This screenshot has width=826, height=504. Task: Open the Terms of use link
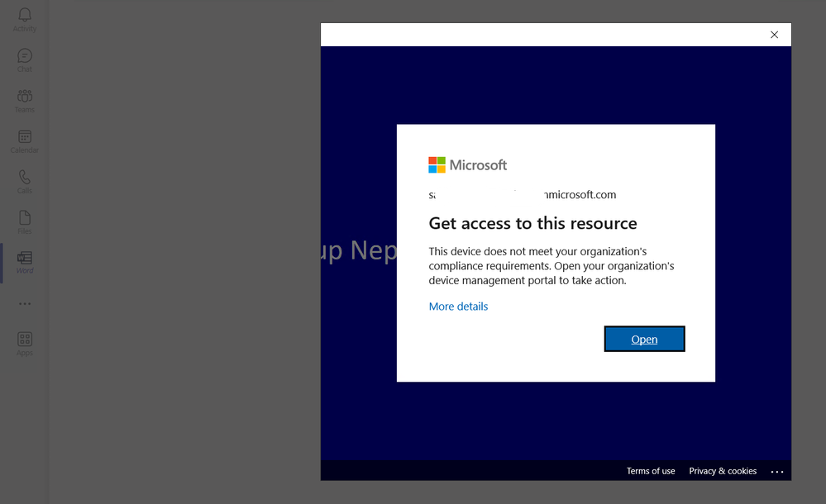point(651,471)
